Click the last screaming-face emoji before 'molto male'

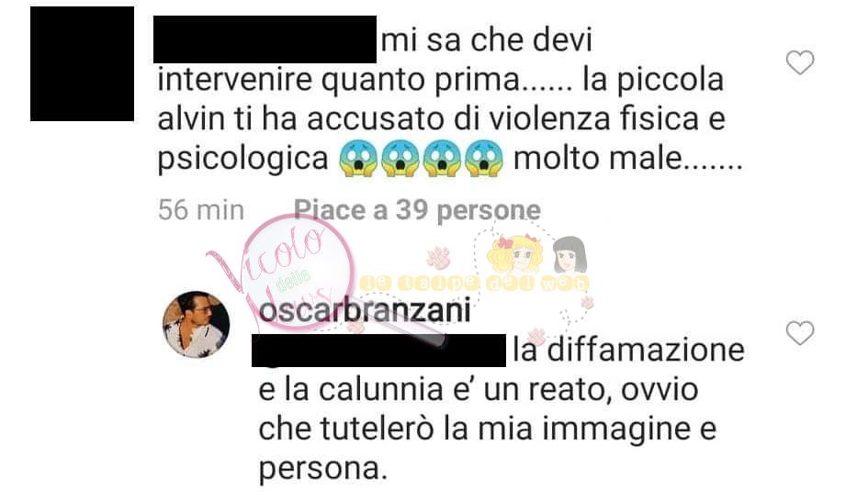[484, 159]
